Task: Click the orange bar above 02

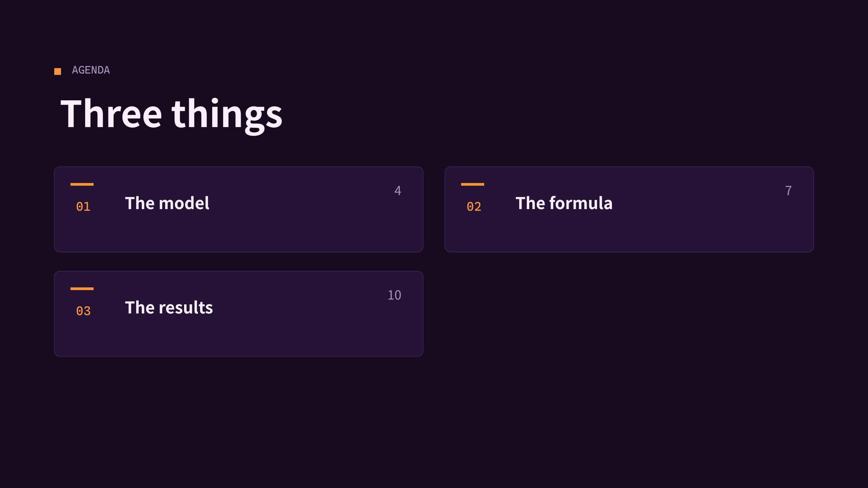Action: coord(473,184)
